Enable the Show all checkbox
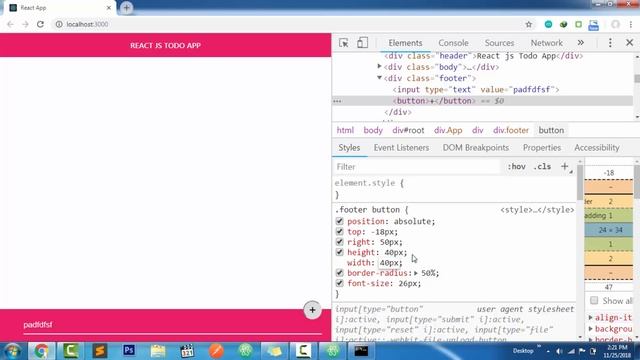The width and height of the screenshot is (640, 360). [594, 301]
